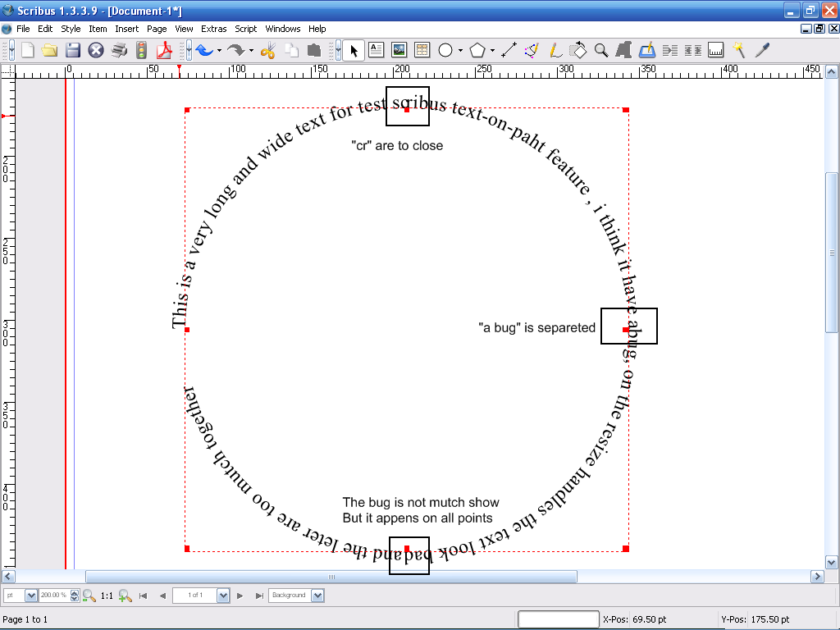Activate the Rotate Item tool

coord(578,50)
